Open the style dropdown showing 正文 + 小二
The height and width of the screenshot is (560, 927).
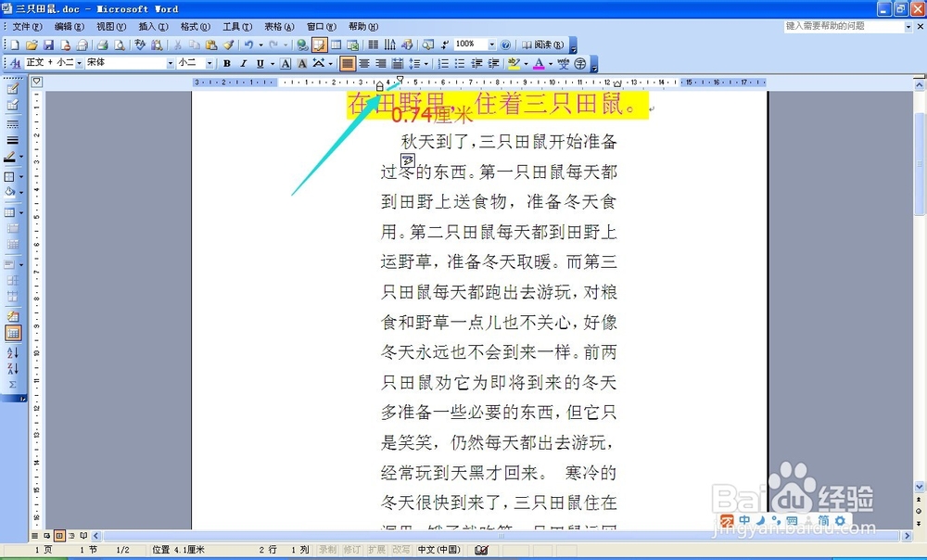[79, 63]
